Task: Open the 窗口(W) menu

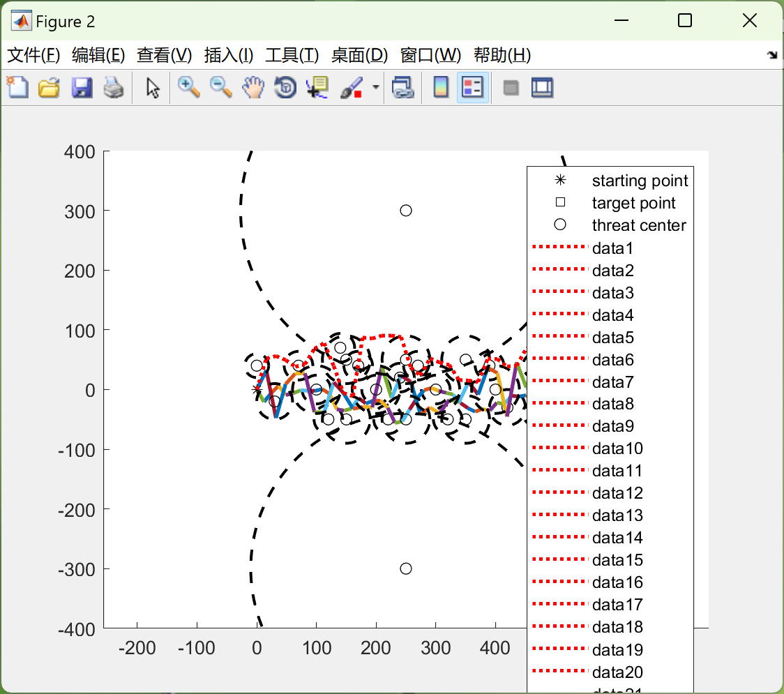Action: [x=430, y=55]
